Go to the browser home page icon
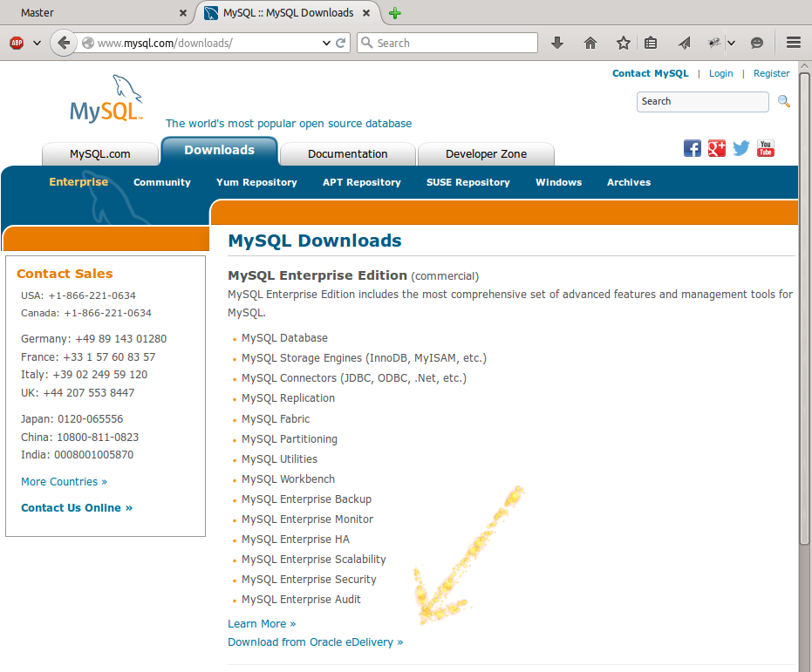The image size is (812, 672). coord(590,43)
